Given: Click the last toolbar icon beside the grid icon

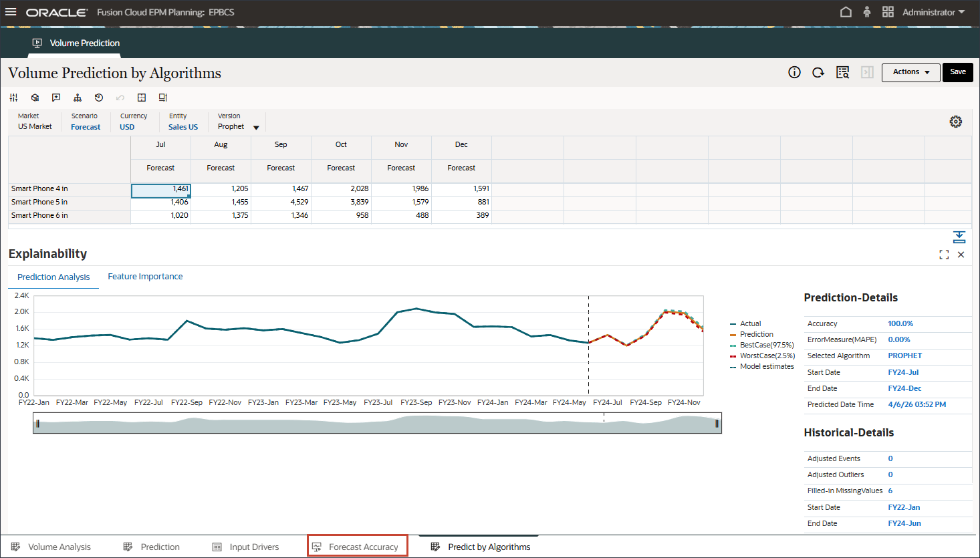Looking at the screenshot, I should 163,98.
